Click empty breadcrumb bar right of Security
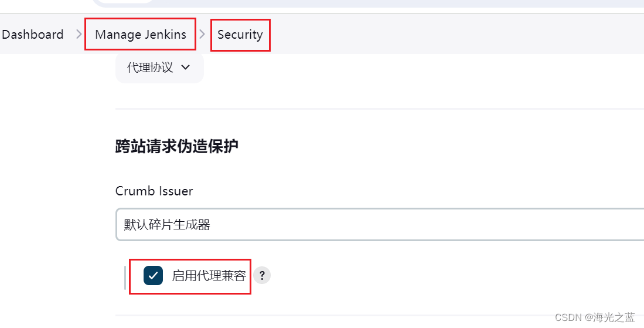 [x=456, y=34]
